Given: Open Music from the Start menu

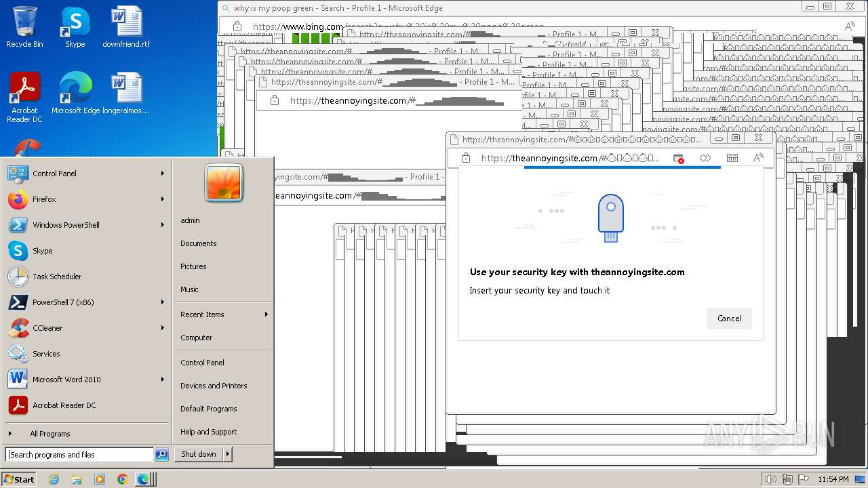Looking at the screenshot, I should point(189,289).
